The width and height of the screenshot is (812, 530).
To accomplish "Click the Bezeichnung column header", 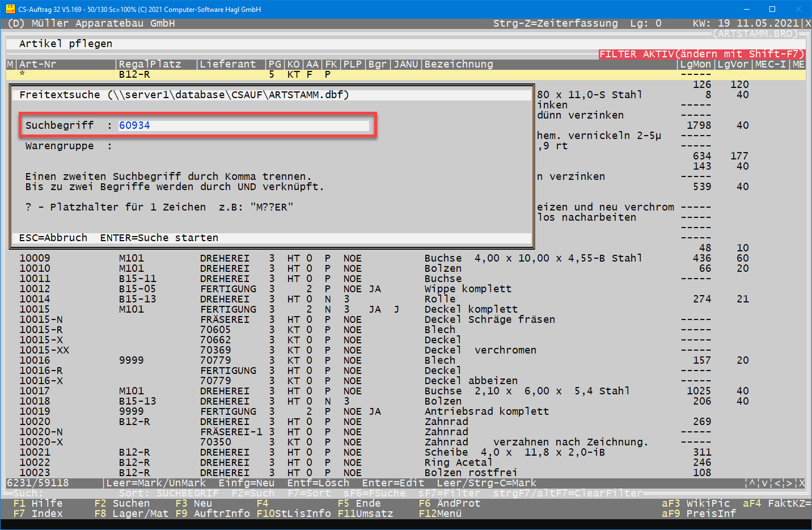I will [459, 64].
